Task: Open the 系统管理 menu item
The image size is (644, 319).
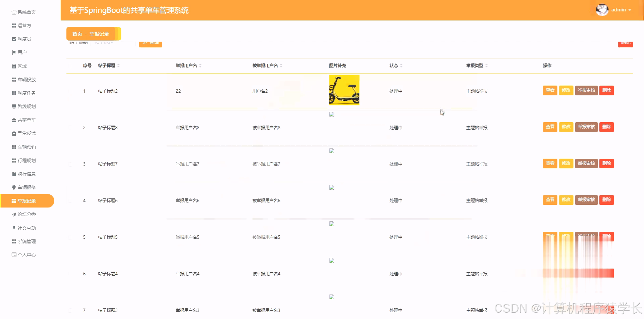Action: coord(26,241)
